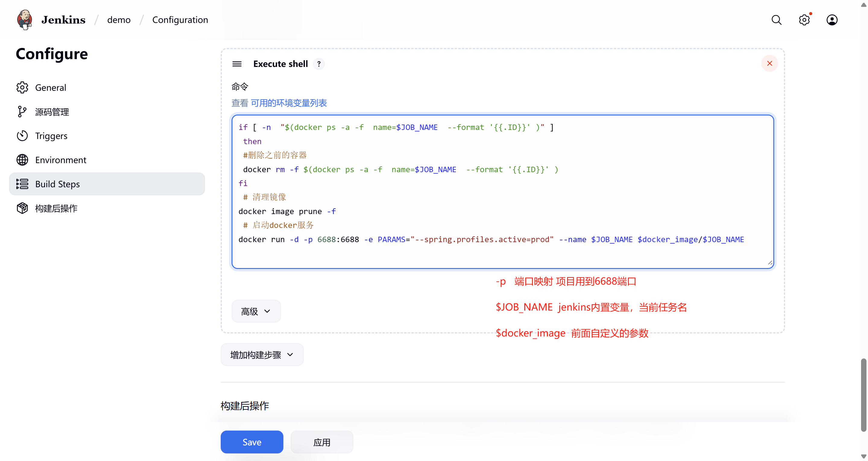Click the General gear sidebar icon
868x461 pixels.
(22, 88)
